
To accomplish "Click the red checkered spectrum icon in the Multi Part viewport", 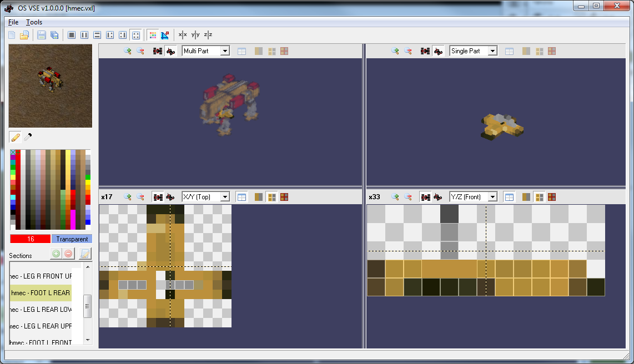I will click(284, 50).
